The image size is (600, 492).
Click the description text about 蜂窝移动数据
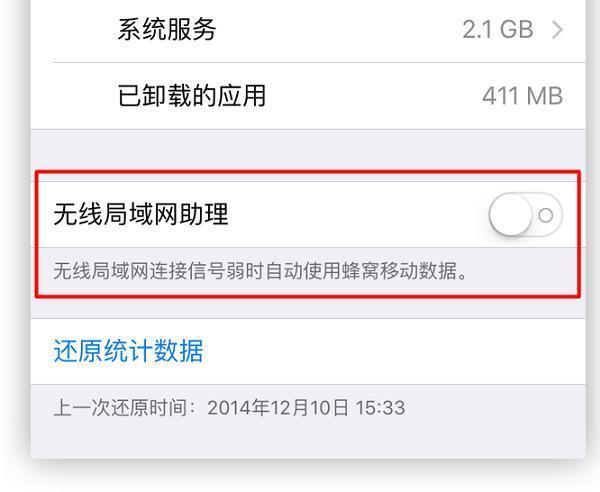coord(260,271)
